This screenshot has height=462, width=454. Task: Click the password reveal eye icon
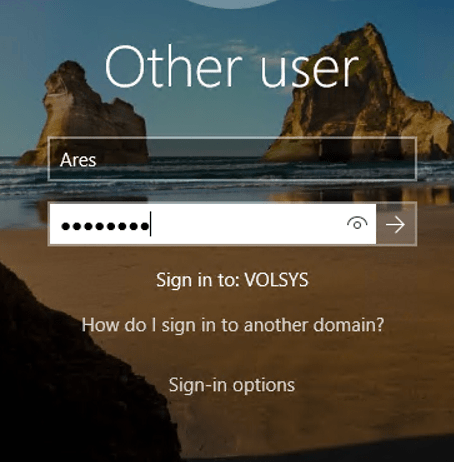point(357,224)
